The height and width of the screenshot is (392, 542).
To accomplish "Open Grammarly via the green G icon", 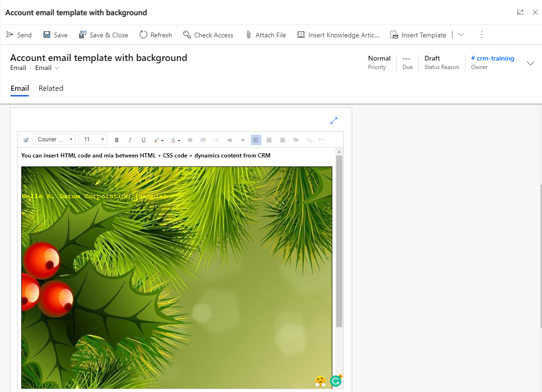I will coord(336,381).
